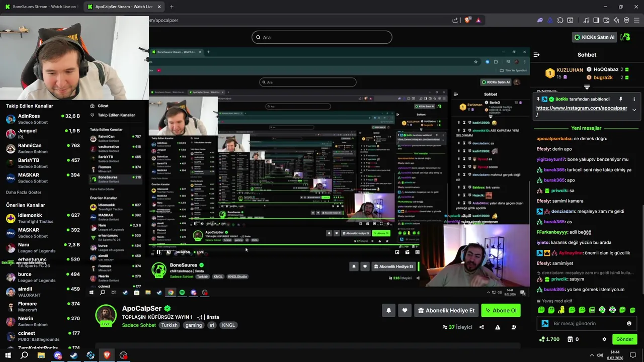644x362 pixels.
Task: Toggle the browser sidebar panel icon
Action: pyautogui.click(x=596, y=20)
